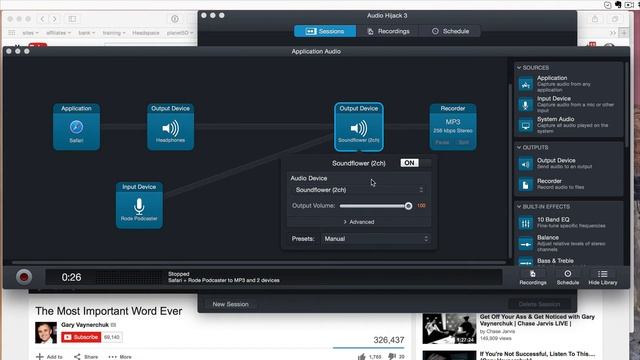Toggle the Safari sidebar button

pos(72,19)
